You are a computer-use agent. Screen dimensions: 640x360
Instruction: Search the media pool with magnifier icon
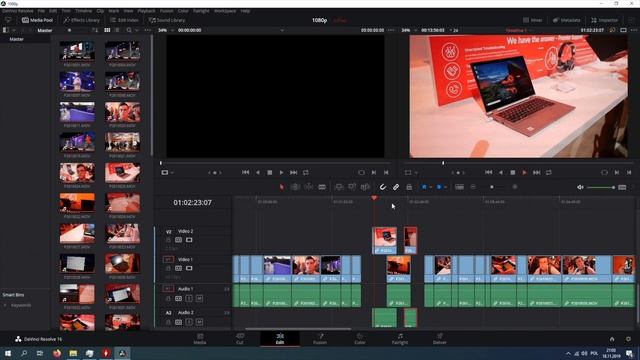click(x=129, y=30)
